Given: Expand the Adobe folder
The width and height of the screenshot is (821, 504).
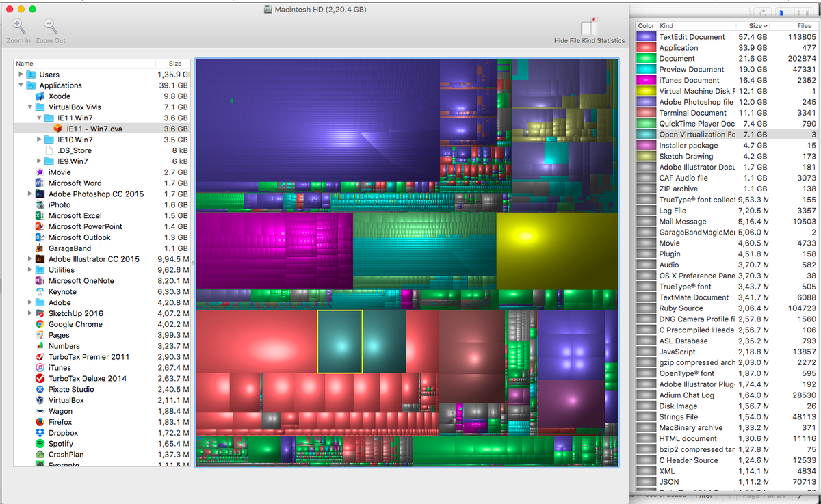Looking at the screenshot, I should (30, 302).
